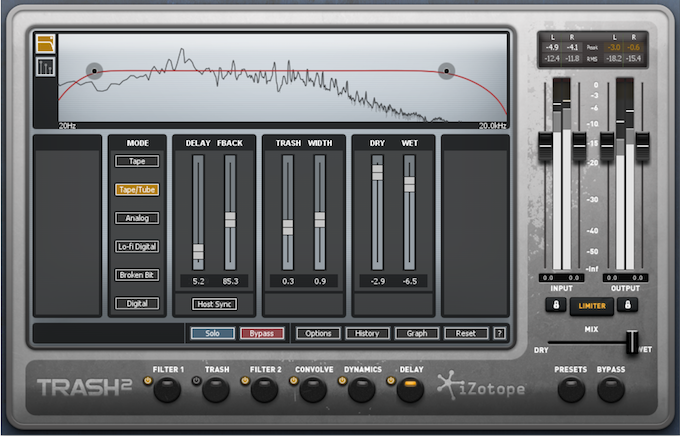Toggle Trash module power icon

(196, 381)
